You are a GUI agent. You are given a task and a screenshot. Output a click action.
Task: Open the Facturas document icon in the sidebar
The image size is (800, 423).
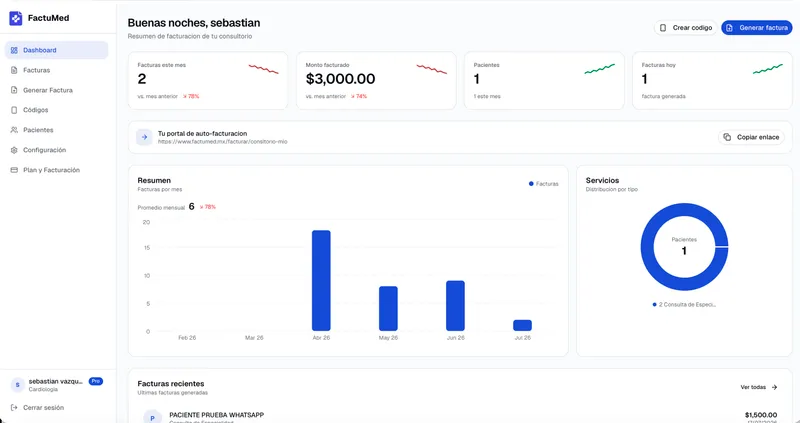[14, 70]
